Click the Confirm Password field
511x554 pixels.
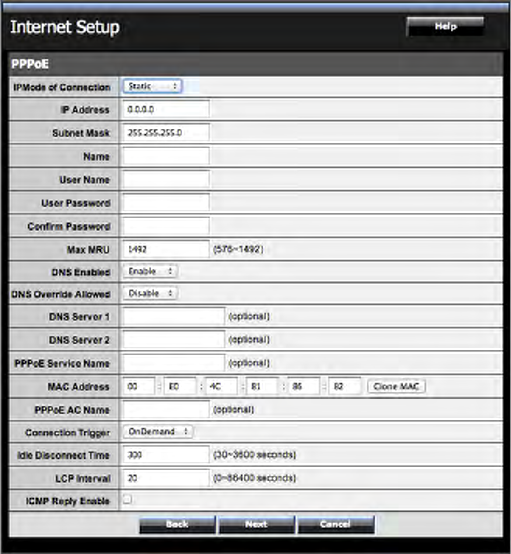tap(166, 226)
